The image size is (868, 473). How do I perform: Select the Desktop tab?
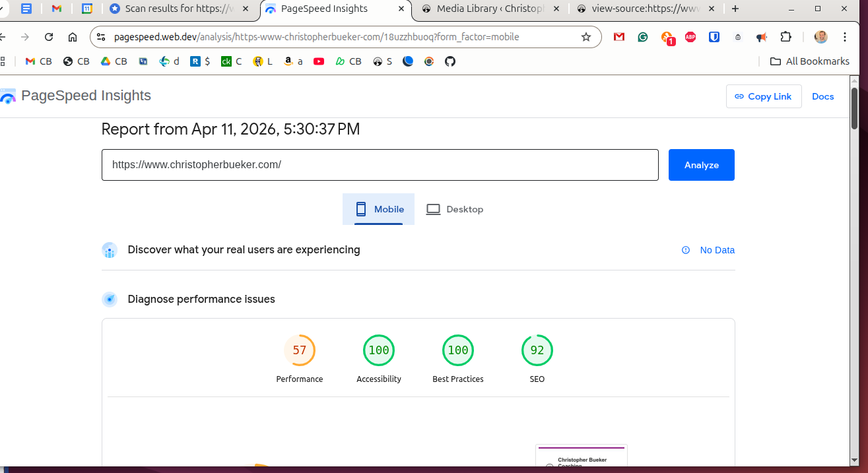pos(455,209)
